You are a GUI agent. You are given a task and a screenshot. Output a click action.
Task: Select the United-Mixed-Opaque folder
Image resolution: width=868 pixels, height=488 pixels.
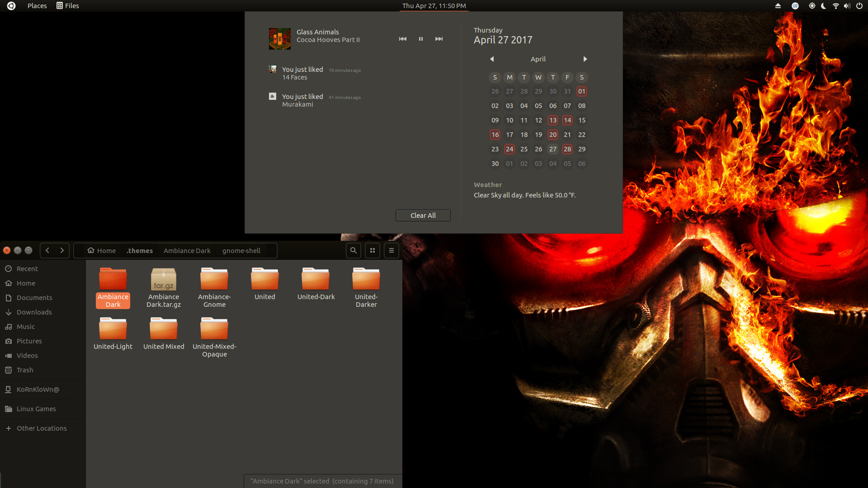(x=214, y=337)
